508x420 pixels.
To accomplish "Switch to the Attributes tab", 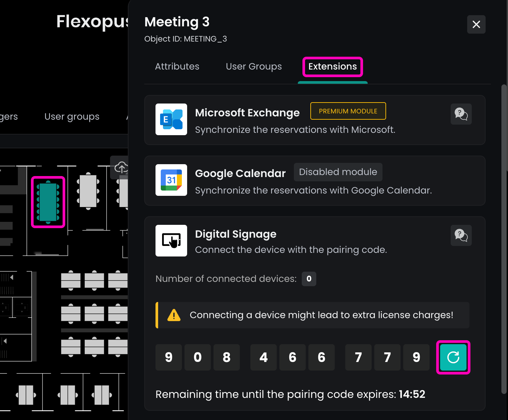I will click(x=177, y=67).
